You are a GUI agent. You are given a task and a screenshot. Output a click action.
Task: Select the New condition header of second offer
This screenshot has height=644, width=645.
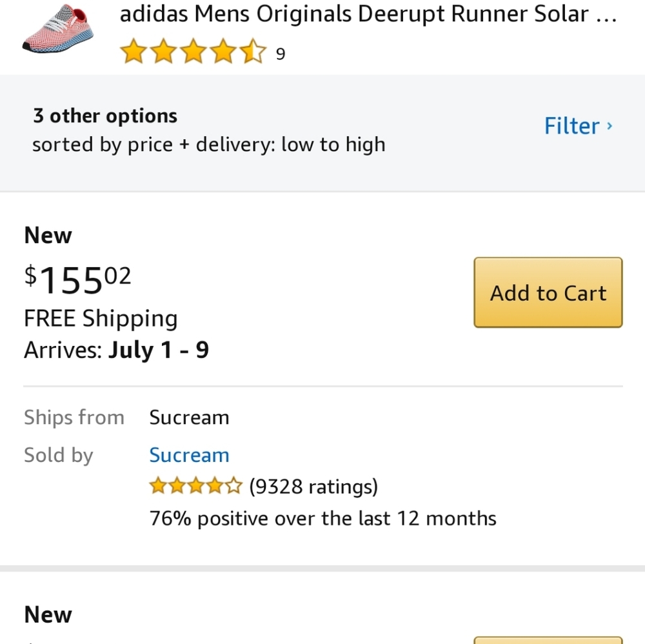coord(47,614)
